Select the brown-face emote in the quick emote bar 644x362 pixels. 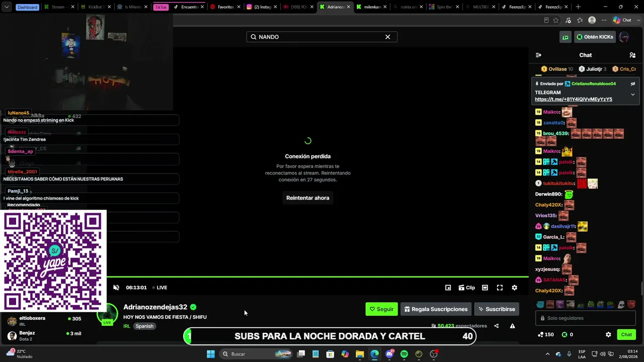click(x=550, y=305)
